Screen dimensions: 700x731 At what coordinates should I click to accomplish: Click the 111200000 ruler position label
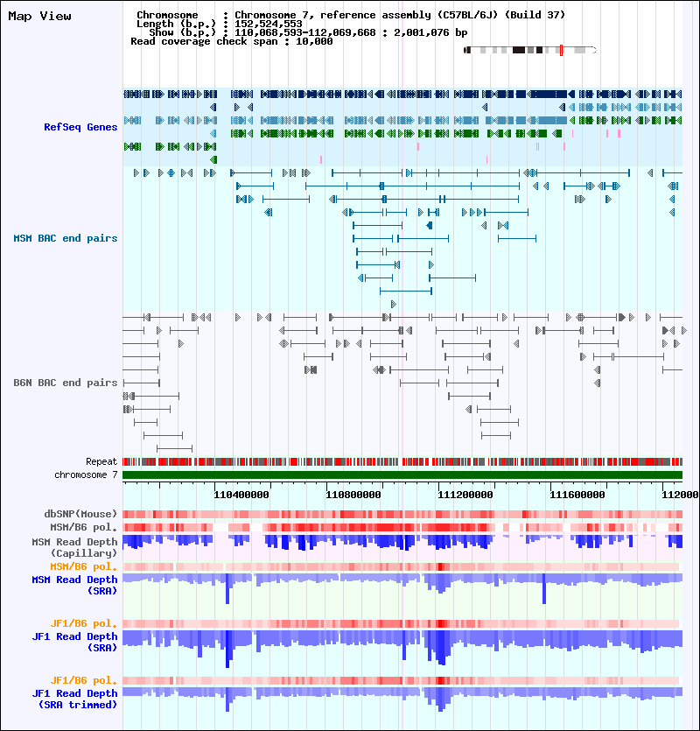coord(465,495)
